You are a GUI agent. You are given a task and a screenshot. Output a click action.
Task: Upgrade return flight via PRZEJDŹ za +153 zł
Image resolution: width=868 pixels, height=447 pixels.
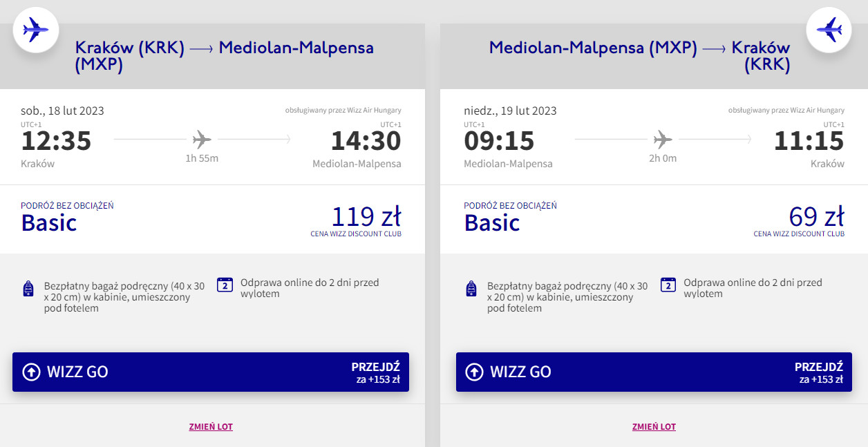(818, 372)
